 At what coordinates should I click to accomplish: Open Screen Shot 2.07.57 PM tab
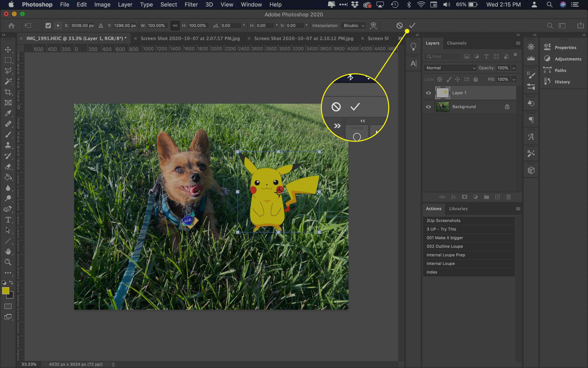[190, 38]
